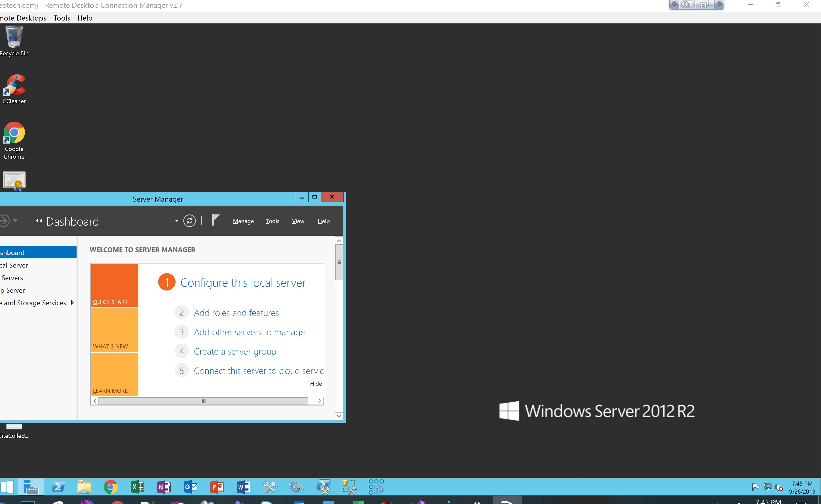The width and height of the screenshot is (821, 504).
Task: Open the PowerShell-with-tools management shell icon
Action: [324, 487]
